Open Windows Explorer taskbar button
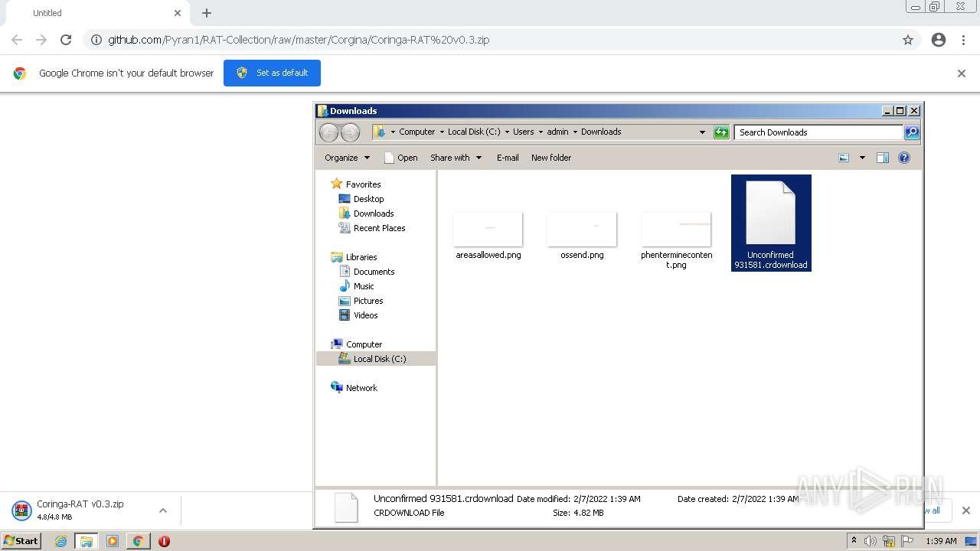 point(87,541)
